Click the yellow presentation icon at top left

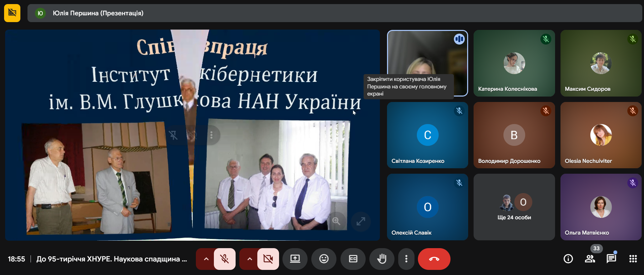coord(12,13)
